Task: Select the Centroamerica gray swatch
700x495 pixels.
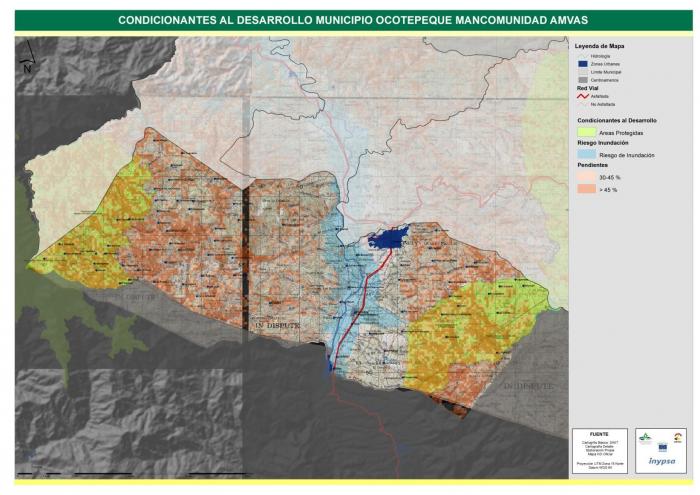Action: [584, 80]
